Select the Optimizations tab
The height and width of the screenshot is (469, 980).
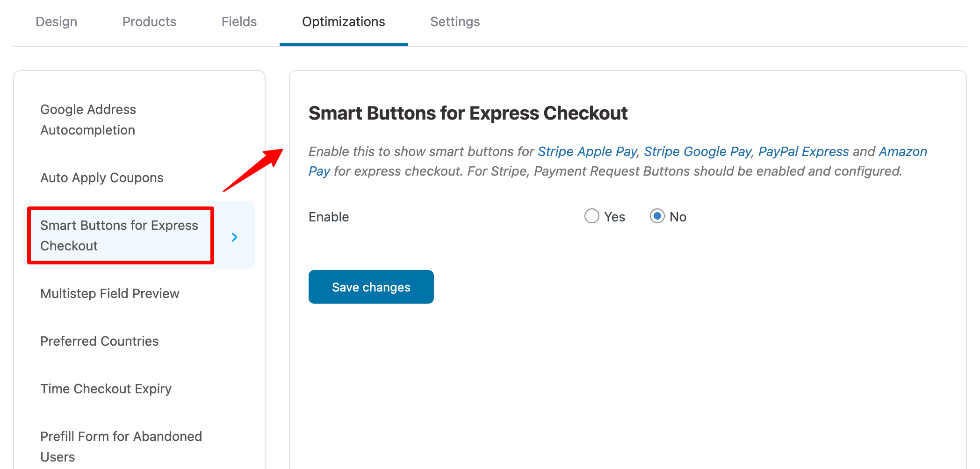pyautogui.click(x=344, y=21)
